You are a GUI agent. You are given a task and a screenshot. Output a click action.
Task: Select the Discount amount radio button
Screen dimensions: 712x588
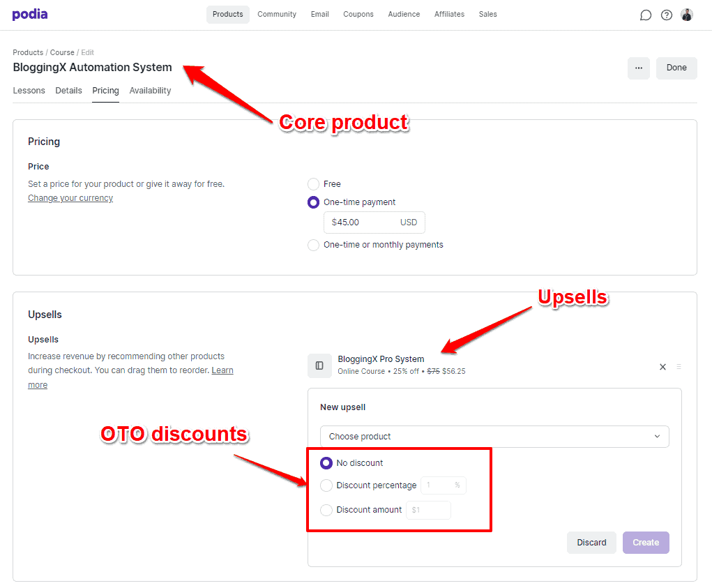326,510
